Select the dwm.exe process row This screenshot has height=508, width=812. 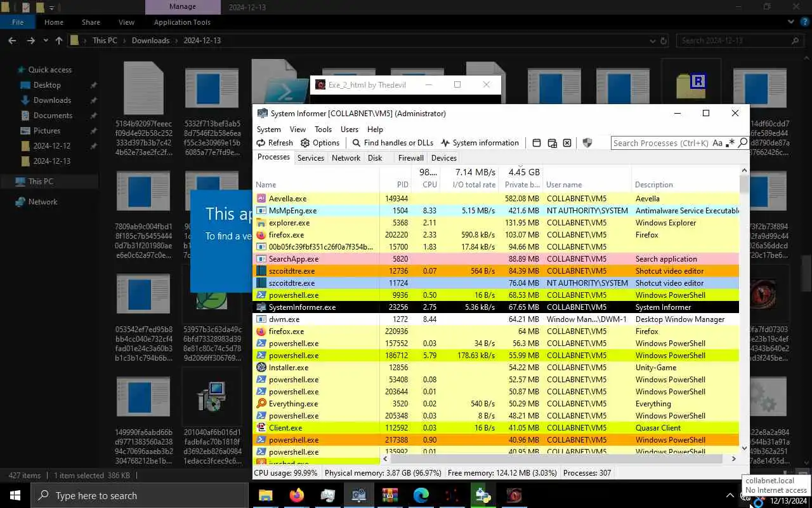496,319
